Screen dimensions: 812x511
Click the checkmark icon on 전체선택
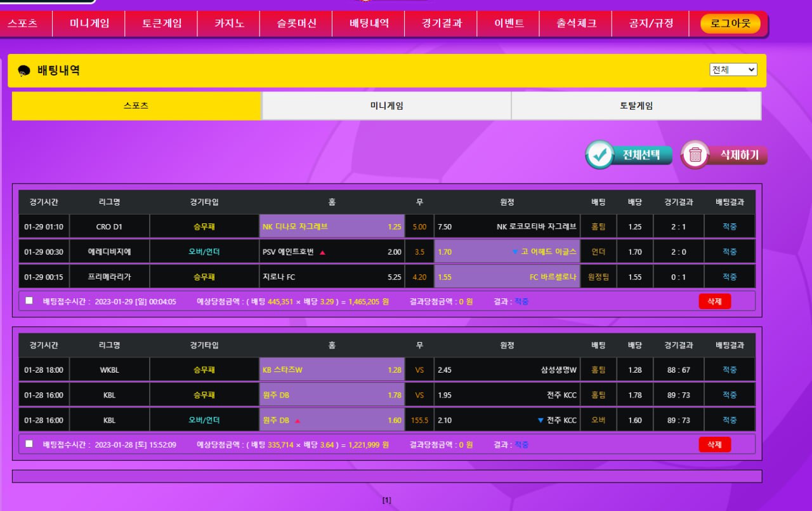[x=599, y=155]
